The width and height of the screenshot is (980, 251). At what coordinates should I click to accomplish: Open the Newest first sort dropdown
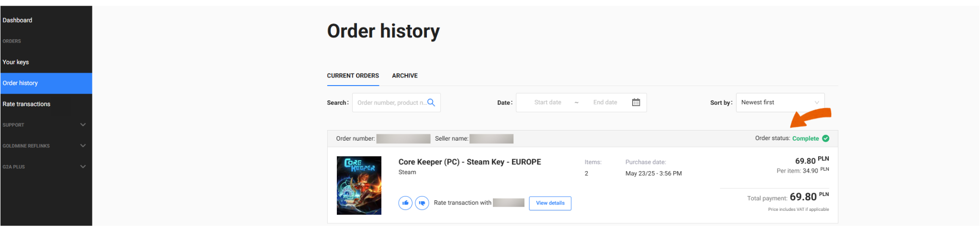click(x=780, y=102)
